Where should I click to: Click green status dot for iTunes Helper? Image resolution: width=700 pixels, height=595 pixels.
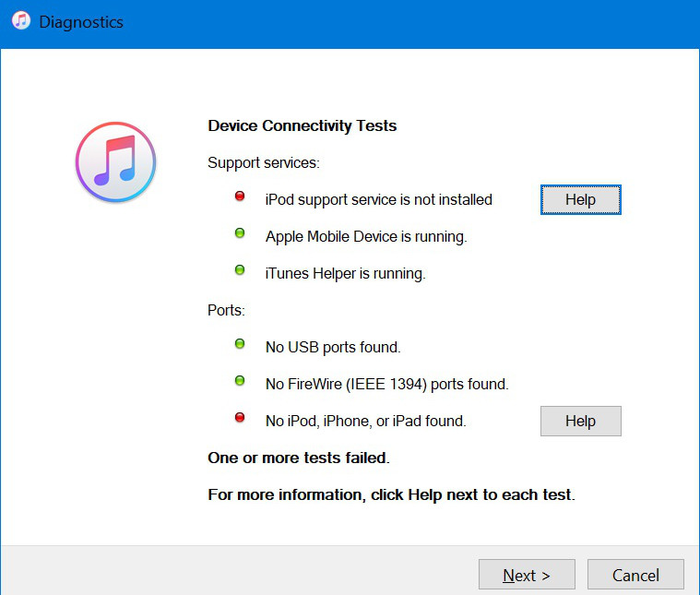(240, 269)
